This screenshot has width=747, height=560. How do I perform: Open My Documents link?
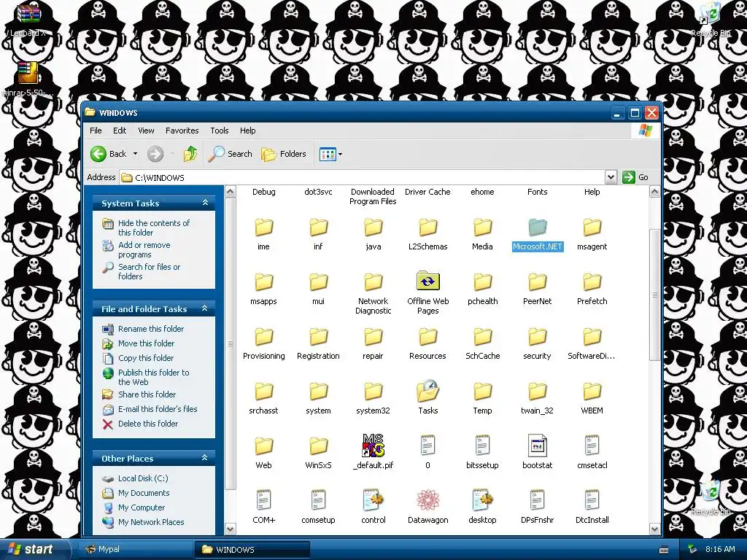coord(144,493)
